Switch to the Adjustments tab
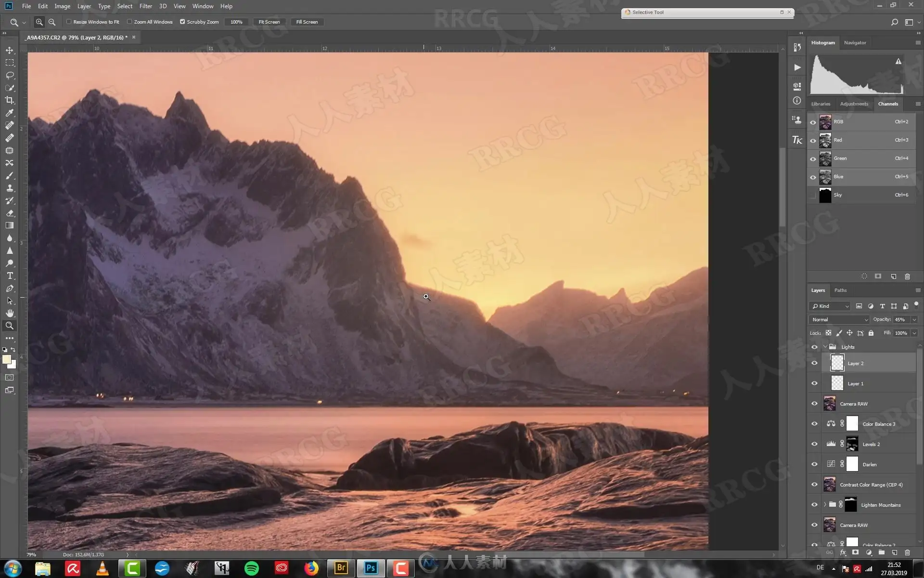Screen dimensions: 924x578 (x=854, y=104)
